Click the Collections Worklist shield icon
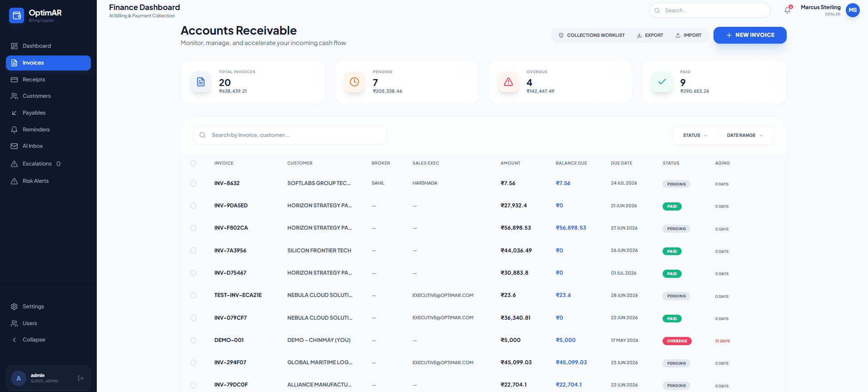 [561, 35]
